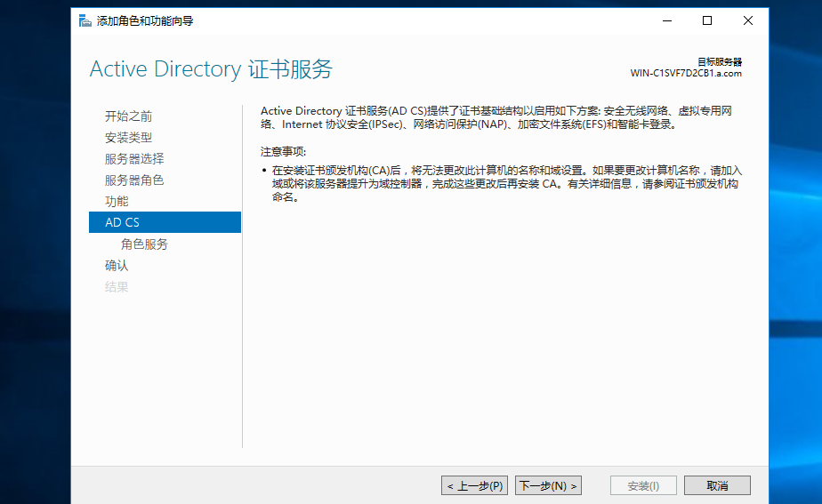Click the 下一步(N) next button

[548, 485]
